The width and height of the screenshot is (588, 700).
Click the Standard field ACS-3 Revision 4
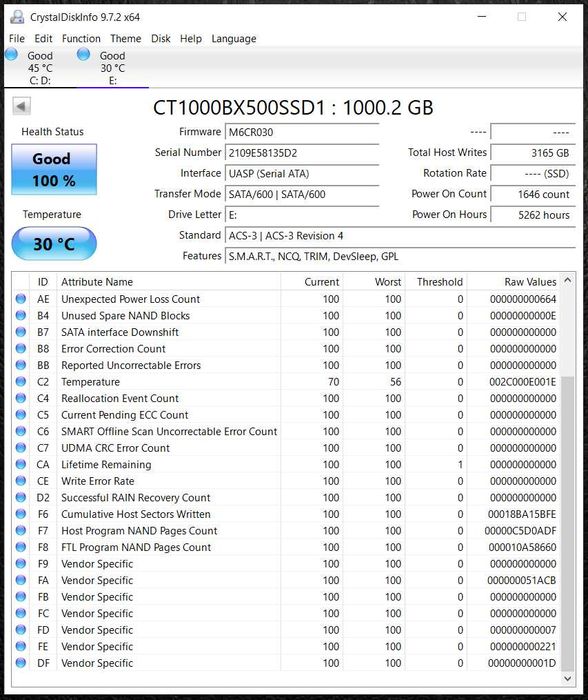400,236
